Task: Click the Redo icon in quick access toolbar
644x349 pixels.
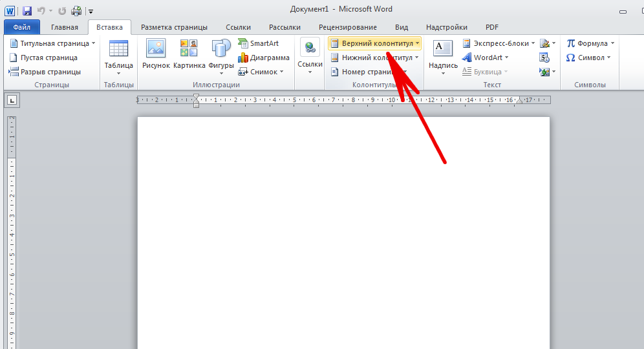Action: pos(62,11)
